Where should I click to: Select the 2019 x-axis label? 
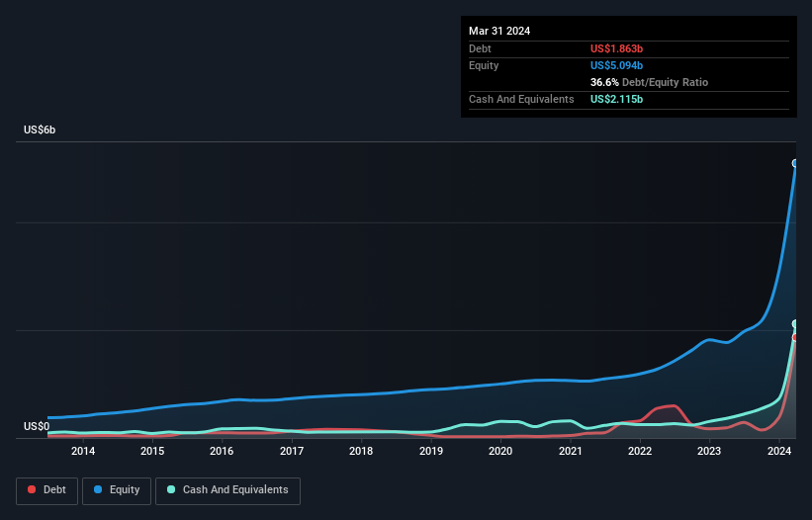(x=431, y=451)
